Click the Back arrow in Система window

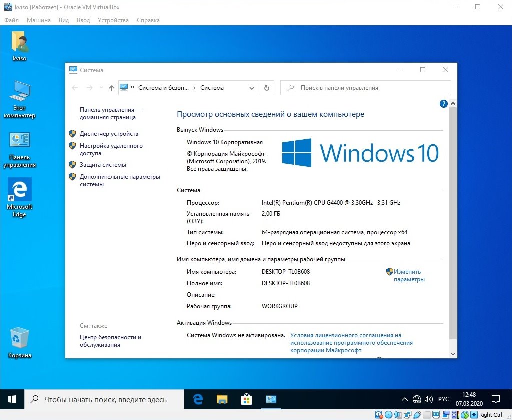(x=75, y=88)
